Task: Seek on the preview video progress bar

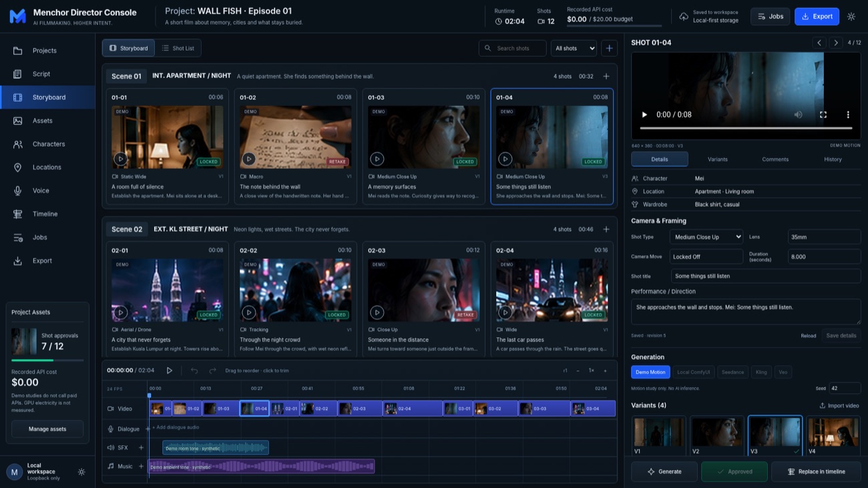Action: [x=746, y=128]
